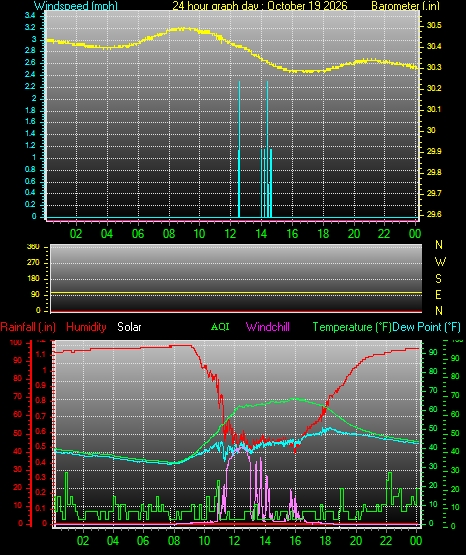This screenshot has height=555, width=466.
Task: Click barometer scale value 30.1
Action: tap(434, 109)
